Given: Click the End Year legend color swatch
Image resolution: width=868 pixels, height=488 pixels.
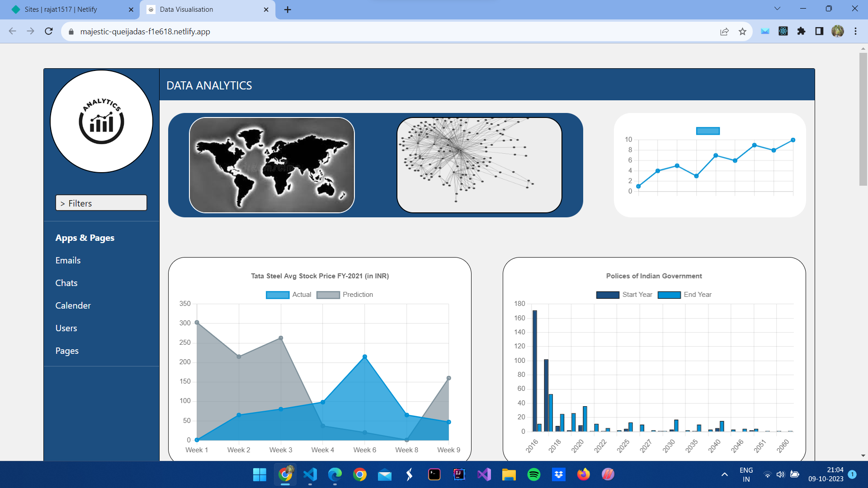Looking at the screenshot, I should 669,295.
